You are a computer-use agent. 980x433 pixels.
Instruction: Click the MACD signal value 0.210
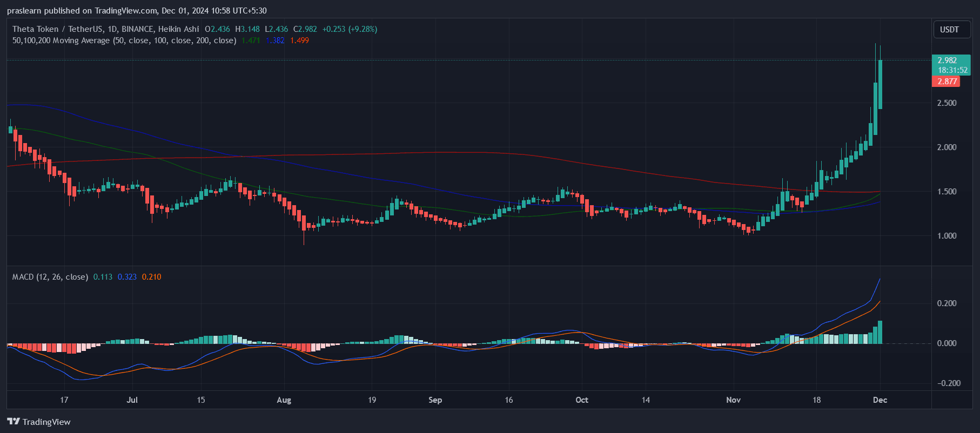(152, 277)
